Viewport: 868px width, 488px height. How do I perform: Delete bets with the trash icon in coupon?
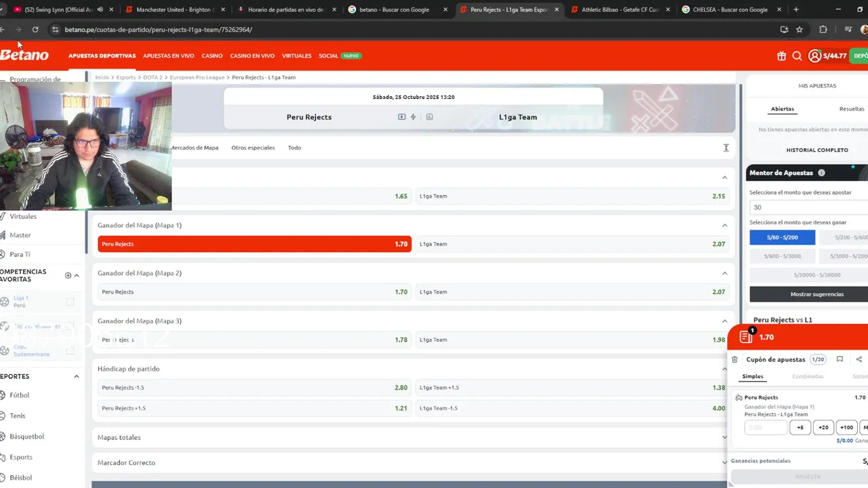(734, 360)
